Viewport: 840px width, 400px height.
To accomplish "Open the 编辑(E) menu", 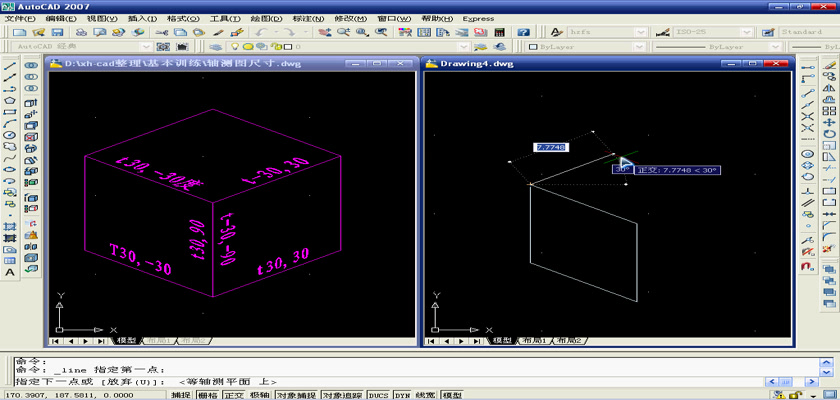I will [61, 18].
